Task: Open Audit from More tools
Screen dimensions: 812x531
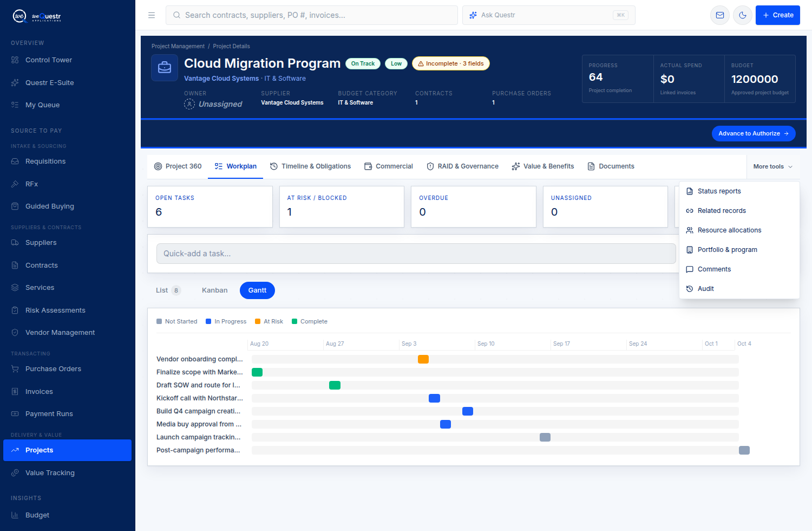Action: click(x=739, y=289)
